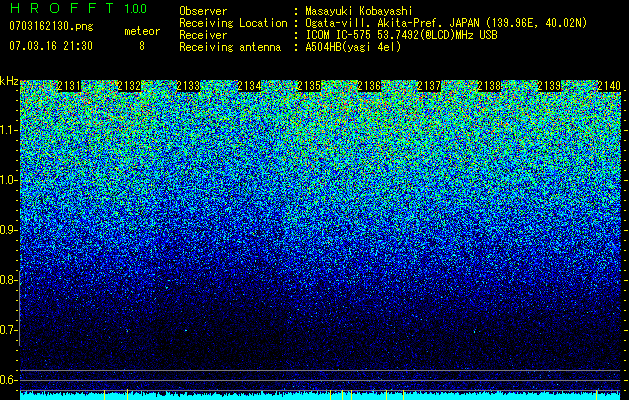629x400 pixels.
Task: Click the 2137 time marker
Action: [429, 86]
